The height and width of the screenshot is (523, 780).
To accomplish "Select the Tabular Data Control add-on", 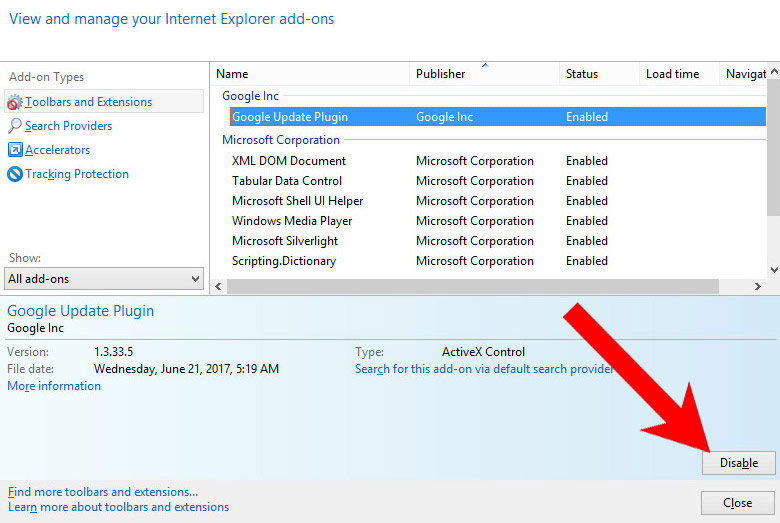I will pos(287,181).
